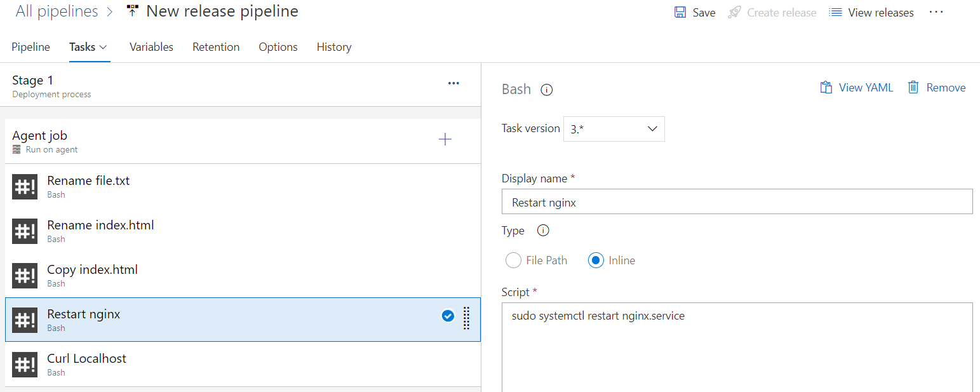This screenshot has height=392, width=980.
Task: Click inside the Script text area
Action: click(x=737, y=347)
